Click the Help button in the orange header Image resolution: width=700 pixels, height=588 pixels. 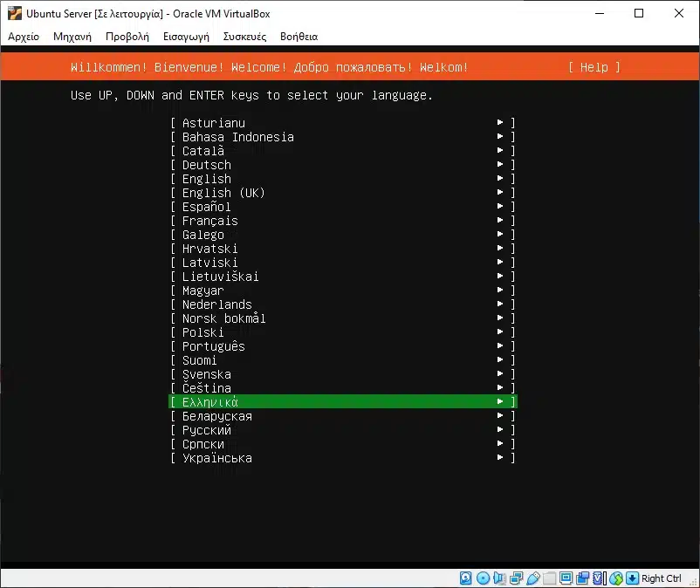point(594,67)
